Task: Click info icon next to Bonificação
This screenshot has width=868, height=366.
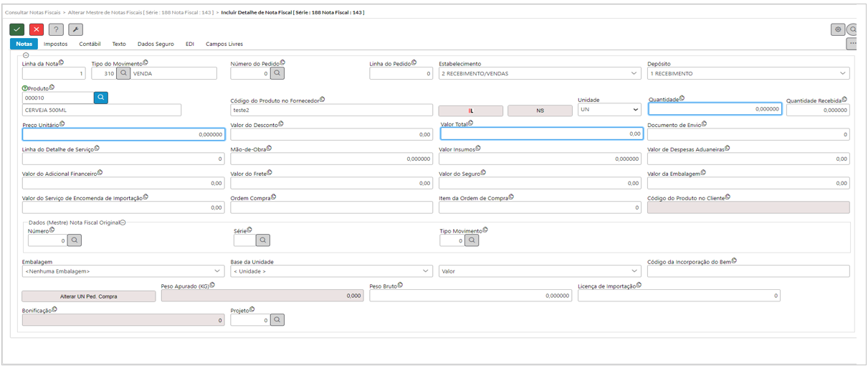Action: click(x=54, y=309)
